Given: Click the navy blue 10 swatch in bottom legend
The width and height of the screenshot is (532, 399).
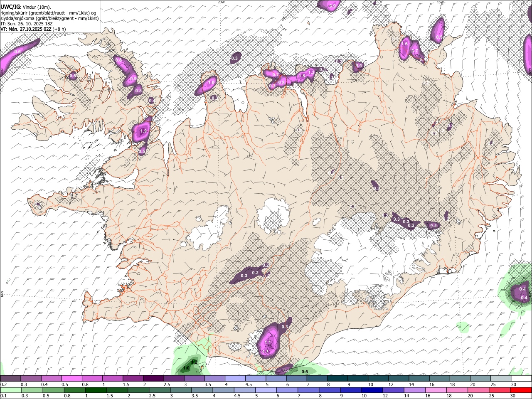Looking at the screenshot, I should (x=372, y=390).
